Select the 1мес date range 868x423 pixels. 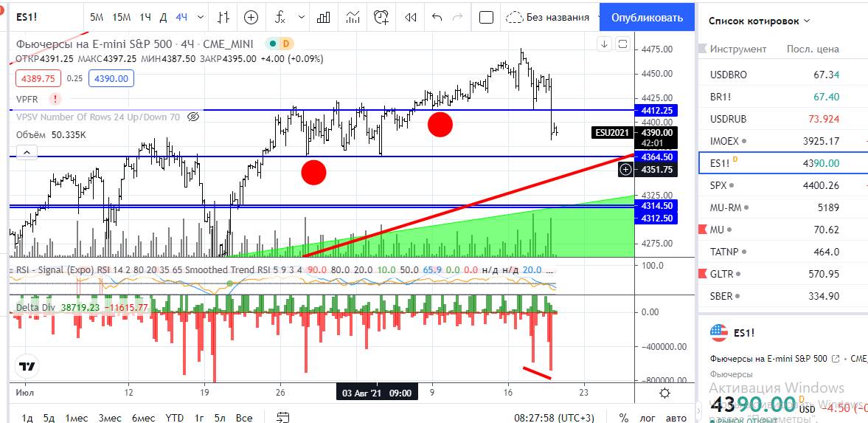[x=77, y=418]
